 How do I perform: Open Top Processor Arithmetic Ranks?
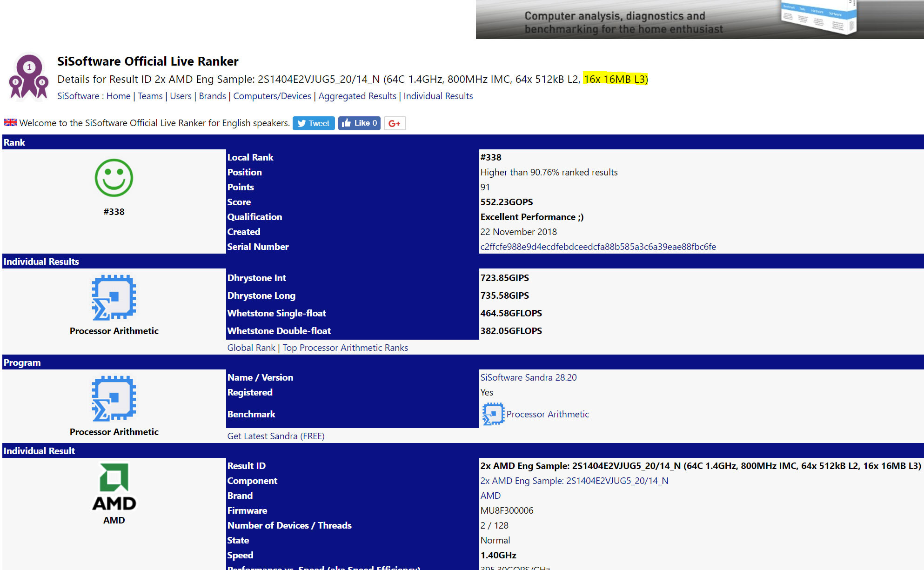tap(345, 348)
